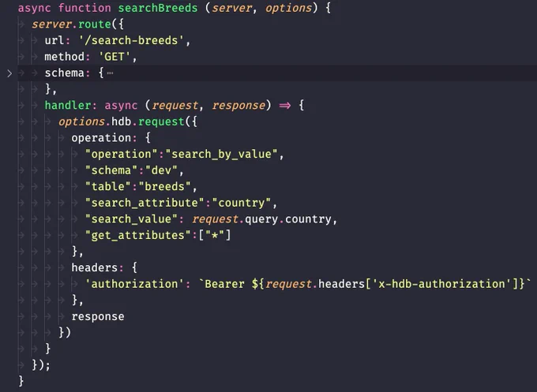
Task: Click the "country" string value
Action: (242, 203)
